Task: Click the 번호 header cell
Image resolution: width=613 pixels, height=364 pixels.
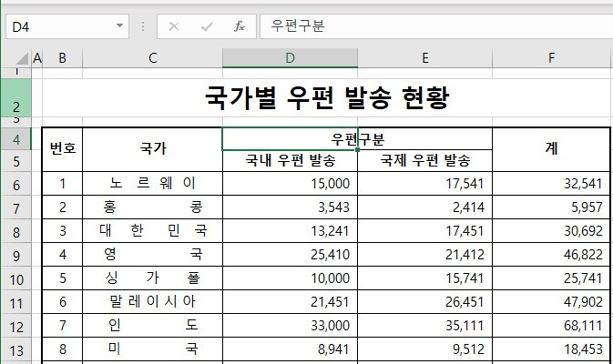Action: point(63,149)
